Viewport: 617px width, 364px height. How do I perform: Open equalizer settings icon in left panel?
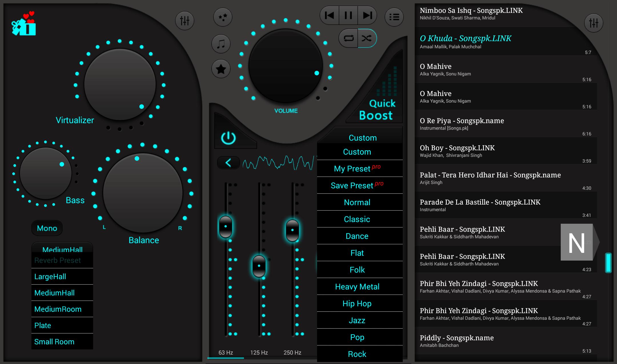[x=185, y=21]
